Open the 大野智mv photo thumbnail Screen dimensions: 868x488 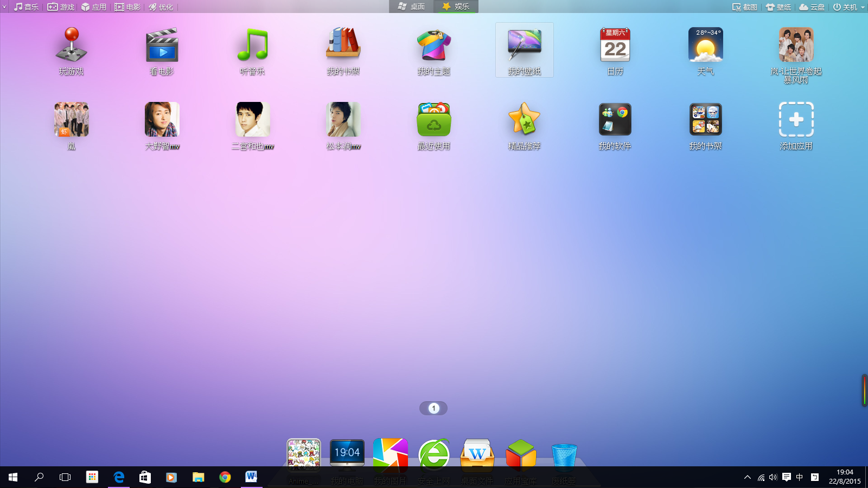tap(162, 120)
